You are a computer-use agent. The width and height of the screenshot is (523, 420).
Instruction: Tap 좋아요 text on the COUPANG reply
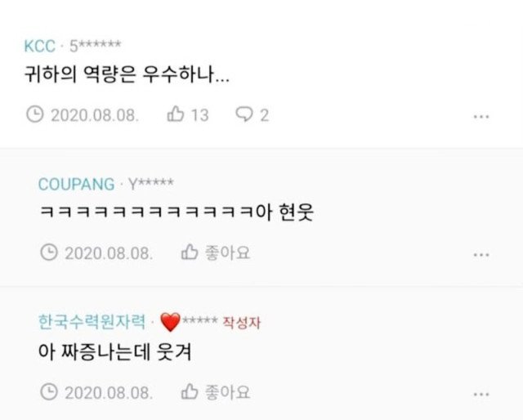pyautogui.click(x=227, y=252)
